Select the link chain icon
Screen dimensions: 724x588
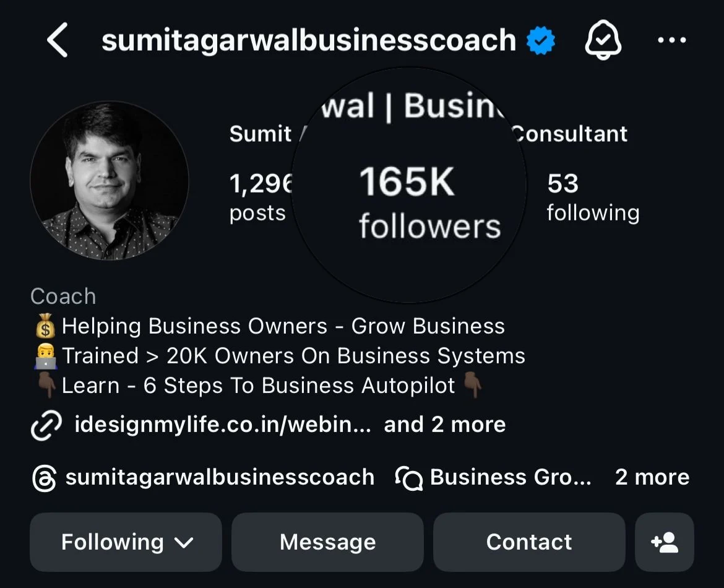click(46, 425)
